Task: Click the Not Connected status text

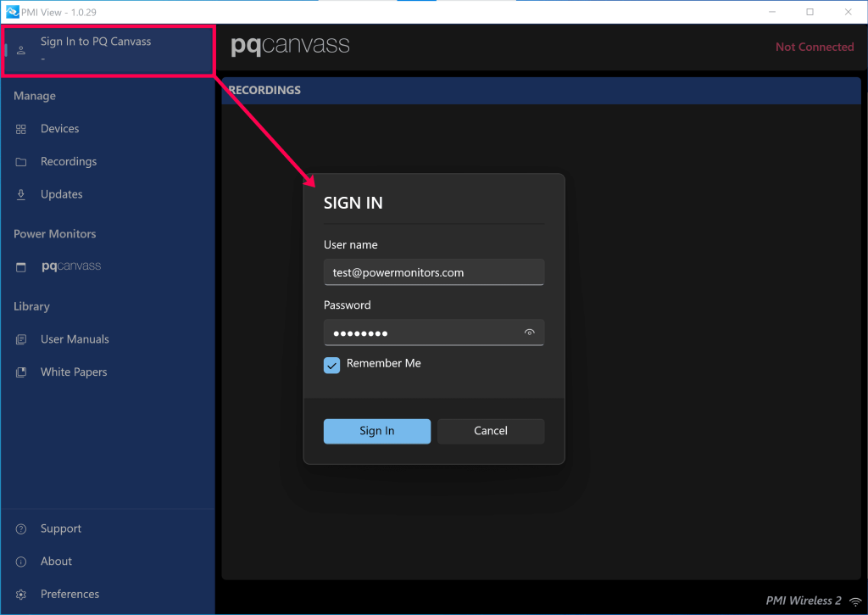Action: (814, 48)
